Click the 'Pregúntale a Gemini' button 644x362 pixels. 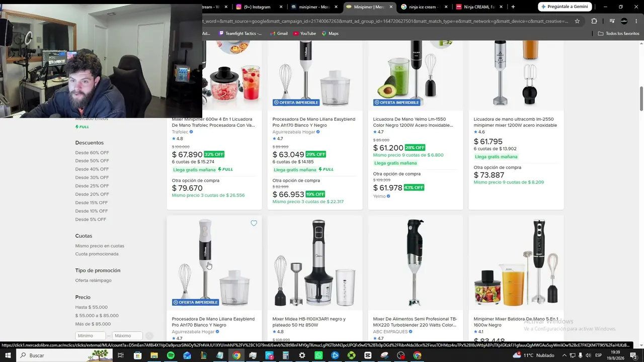(x=566, y=7)
